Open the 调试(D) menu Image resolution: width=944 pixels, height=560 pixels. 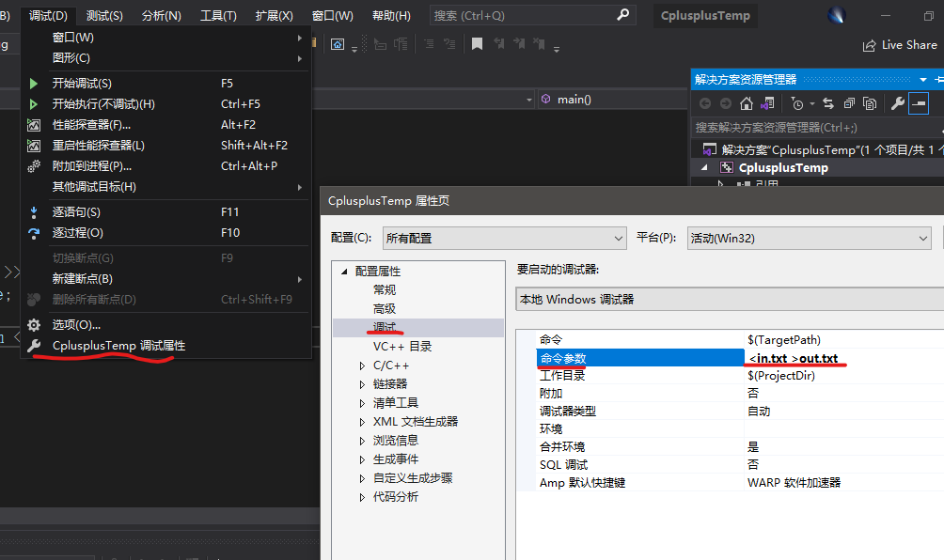pos(48,16)
